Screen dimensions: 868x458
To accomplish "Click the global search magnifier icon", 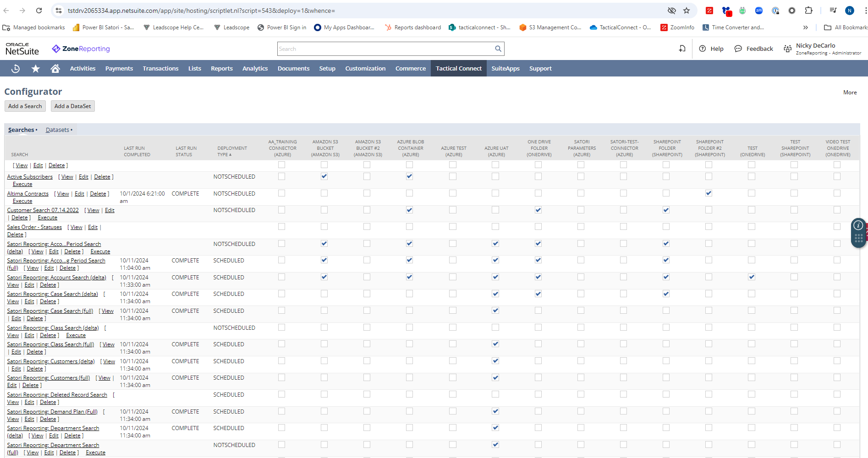I will [x=498, y=49].
